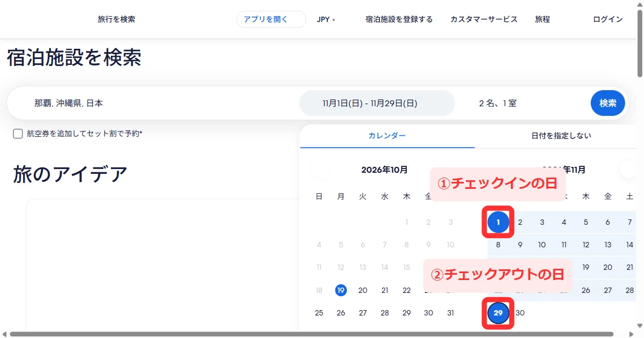Open the 旅行を検索 menu

tap(116, 19)
